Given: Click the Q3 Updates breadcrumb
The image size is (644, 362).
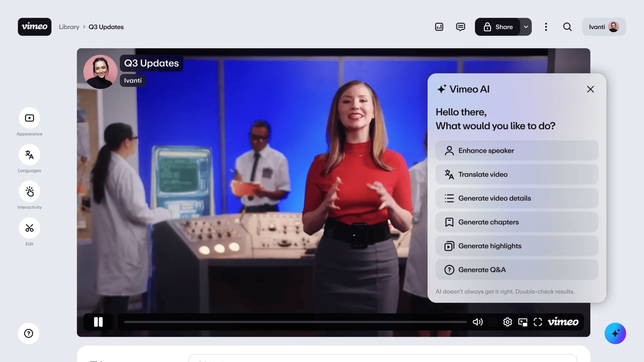Looking at the screenshot, I should (x=106, y=27).
